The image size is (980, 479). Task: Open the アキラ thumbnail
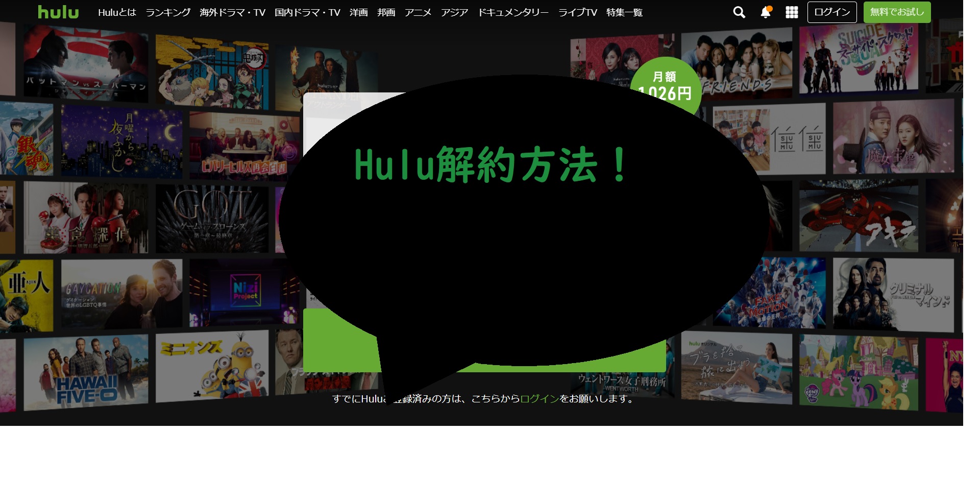859,216
